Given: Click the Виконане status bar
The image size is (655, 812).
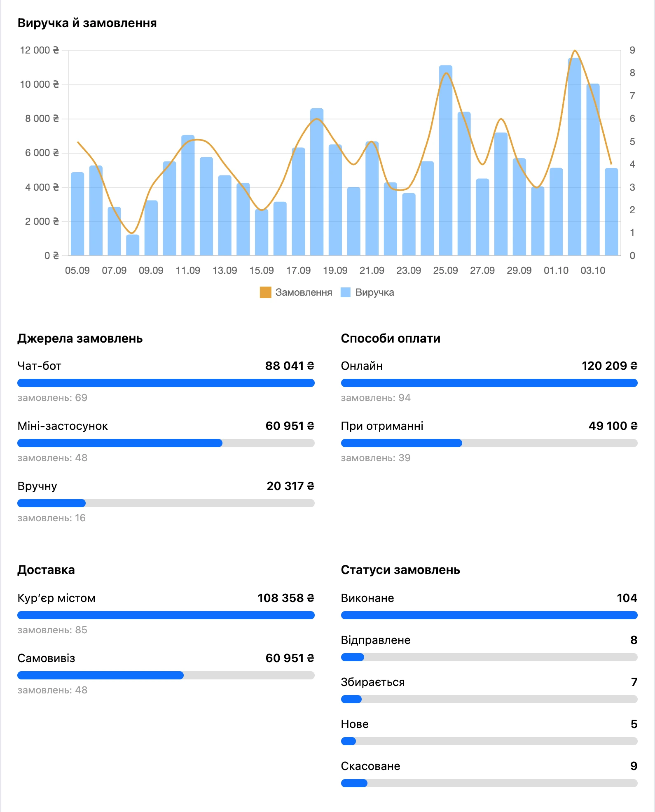Looking at the screenshot, I should pos(489,615).
